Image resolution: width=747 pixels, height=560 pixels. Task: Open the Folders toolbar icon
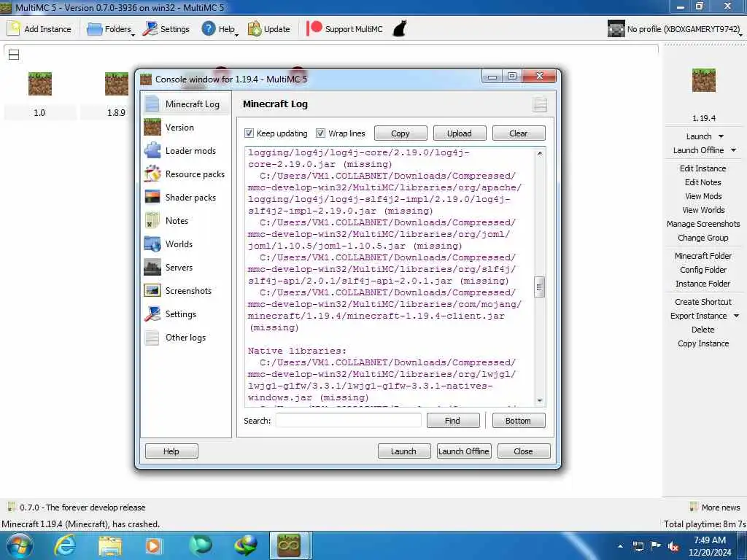pyautogui.click(x=94, y=29)
